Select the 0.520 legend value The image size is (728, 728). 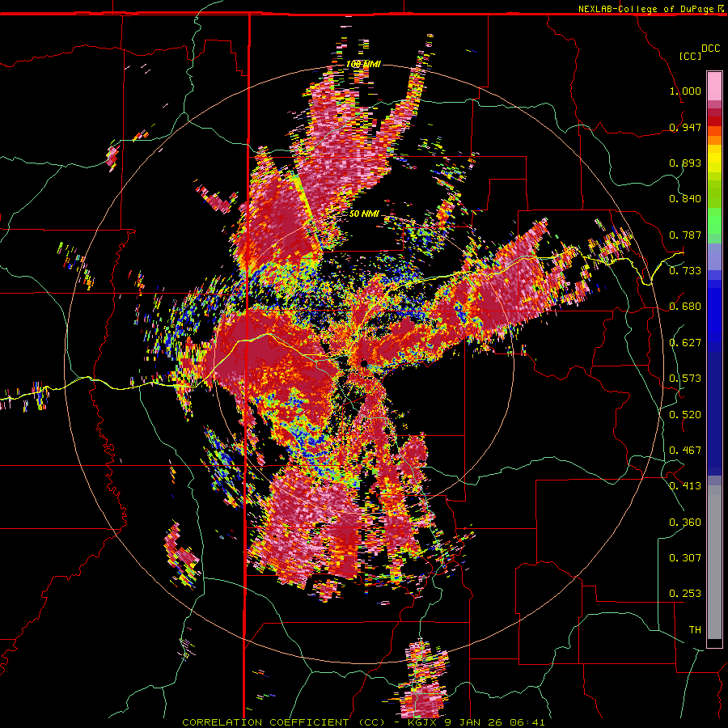click(x=685, y=415)
